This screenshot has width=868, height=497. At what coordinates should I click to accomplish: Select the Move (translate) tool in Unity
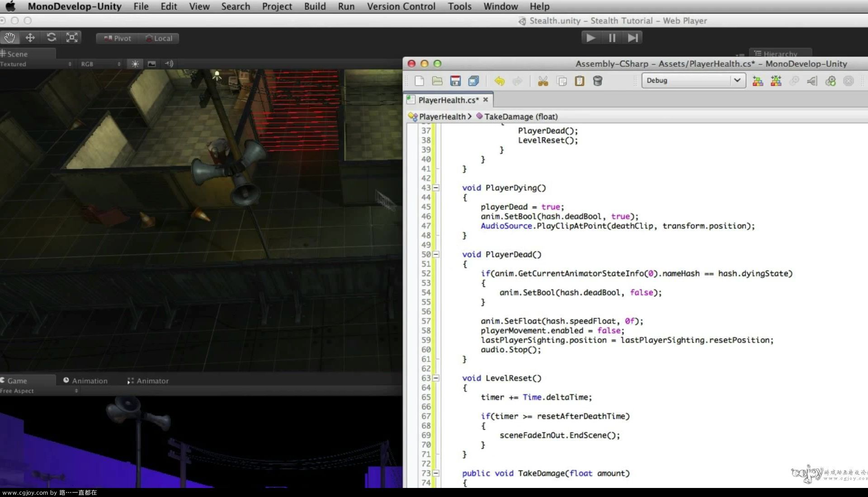point(30,38)
